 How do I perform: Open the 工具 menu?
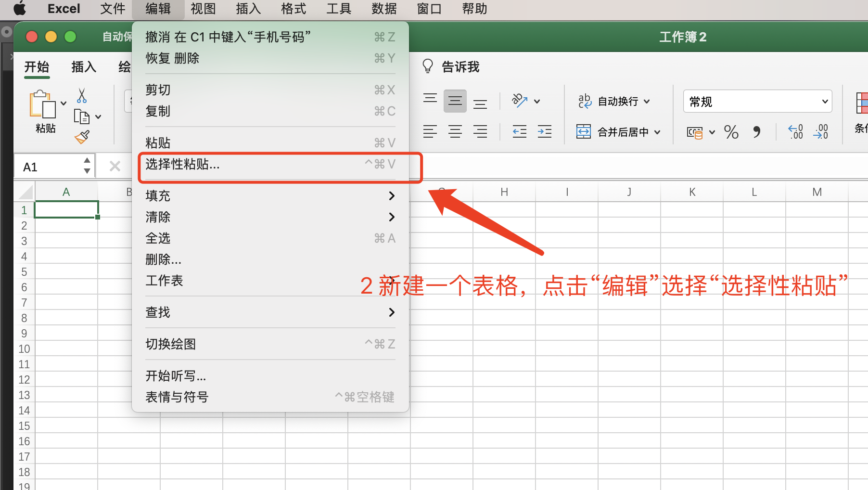click(339, 9)
